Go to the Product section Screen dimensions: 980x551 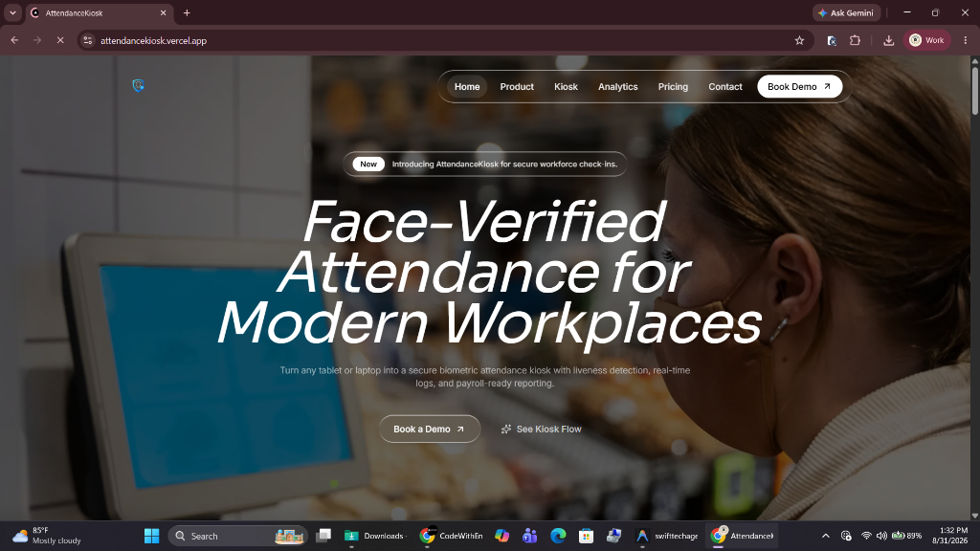[517, 87]
